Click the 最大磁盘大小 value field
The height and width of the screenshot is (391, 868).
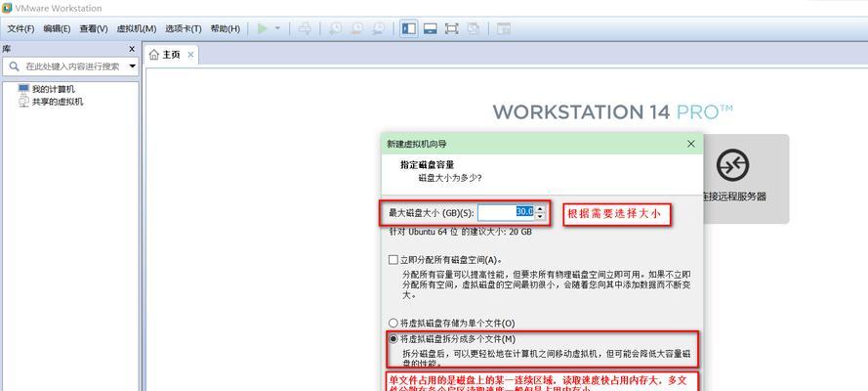click(507, 212)
